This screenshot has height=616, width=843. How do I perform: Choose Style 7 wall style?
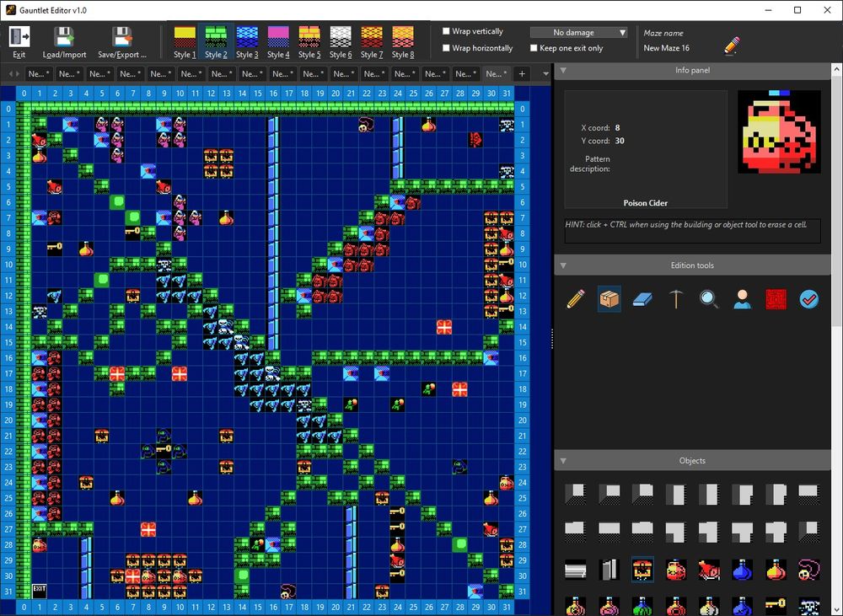click(x=372, y=42)
